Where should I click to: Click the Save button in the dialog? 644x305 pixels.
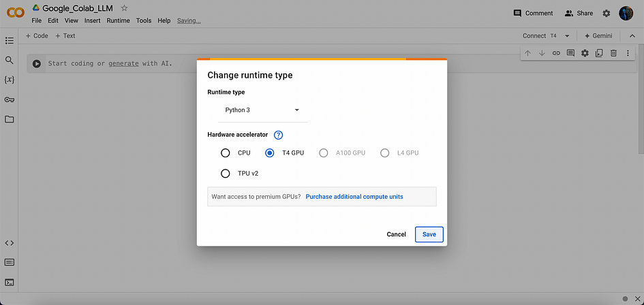429,234
